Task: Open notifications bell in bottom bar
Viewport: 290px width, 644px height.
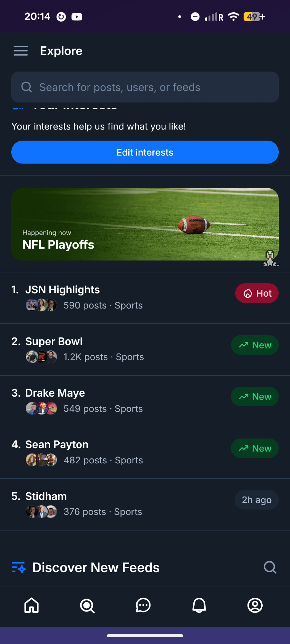Action: pyautogui.click(x=199, y=605)
